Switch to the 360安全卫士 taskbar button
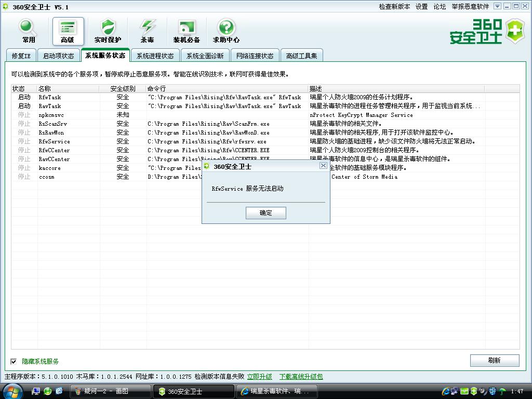Screen dimensions: 532x399 pyautogui.click(x=193, y=391)
